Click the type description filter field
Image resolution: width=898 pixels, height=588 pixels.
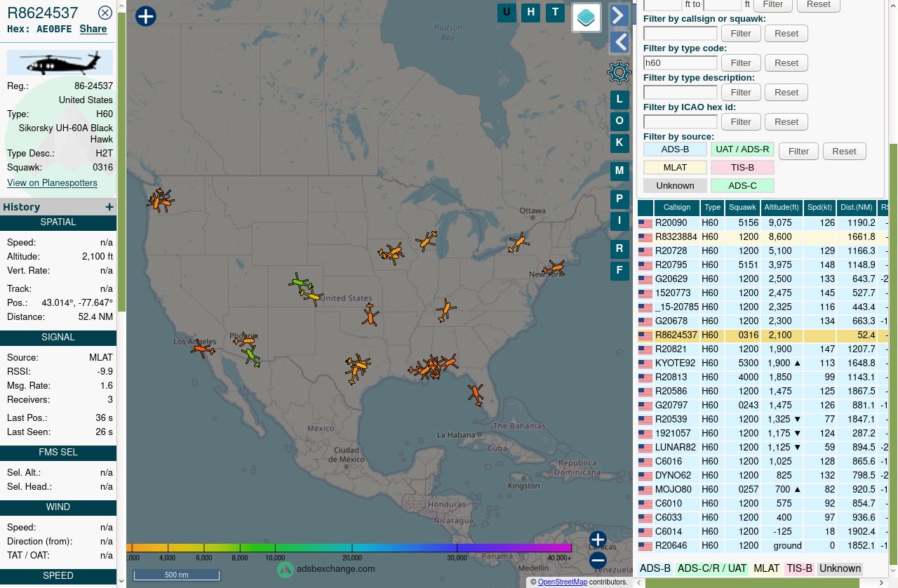[x=681, y=93]
